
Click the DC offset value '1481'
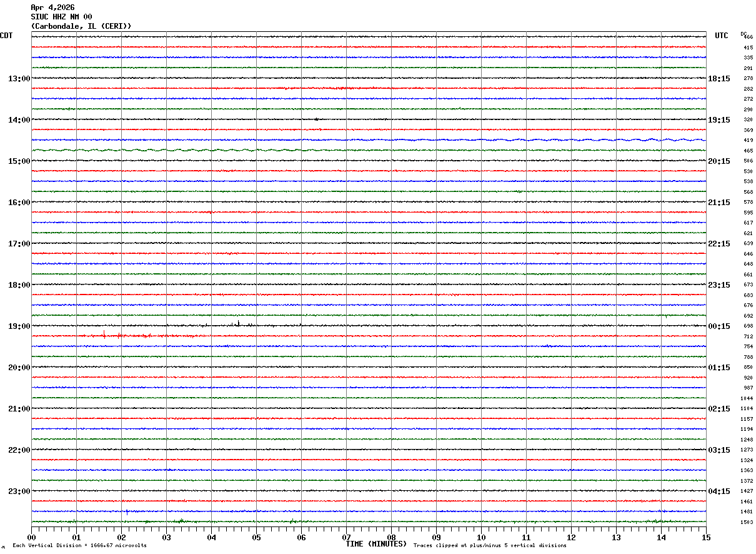click(747, 511)
